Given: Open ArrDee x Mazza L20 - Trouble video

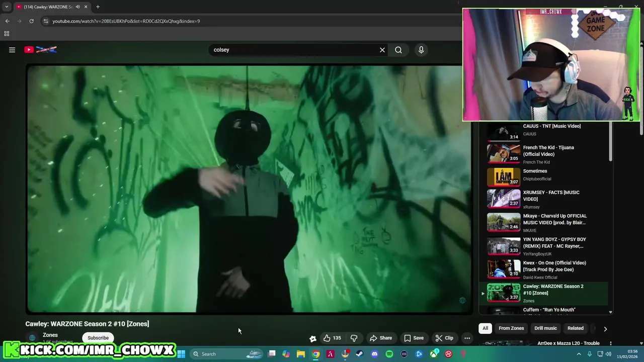Looking at the screenshot, I should click(569, 343).
